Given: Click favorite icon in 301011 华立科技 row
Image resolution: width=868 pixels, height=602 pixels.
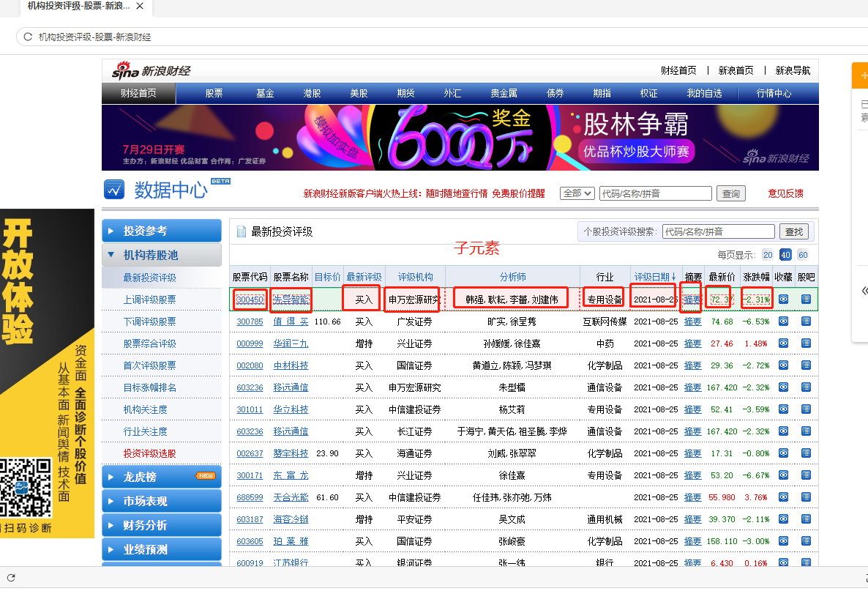Looking at the screenshot, I should click(783, 409).
